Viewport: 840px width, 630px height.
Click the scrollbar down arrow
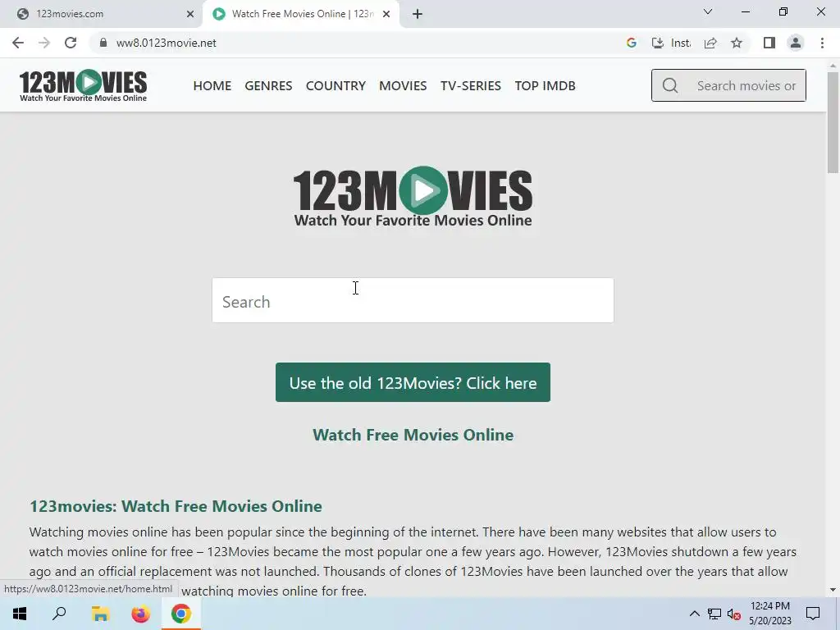click(833, 590)
